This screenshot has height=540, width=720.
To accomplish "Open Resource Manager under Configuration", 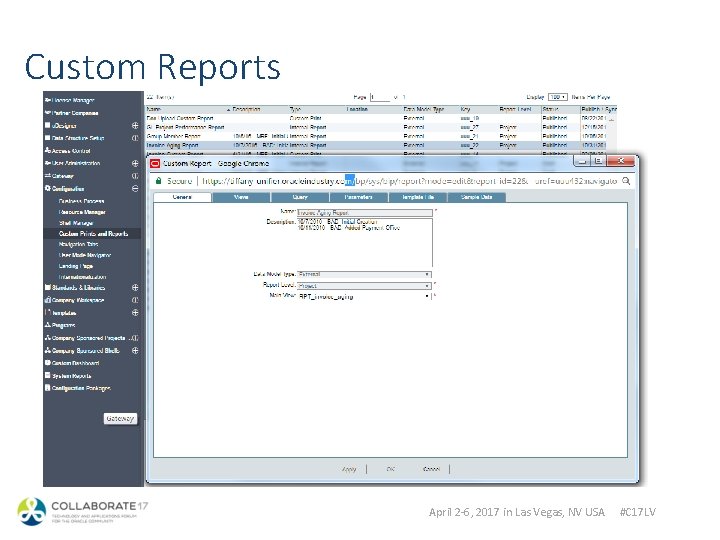I will click(82, 212).
